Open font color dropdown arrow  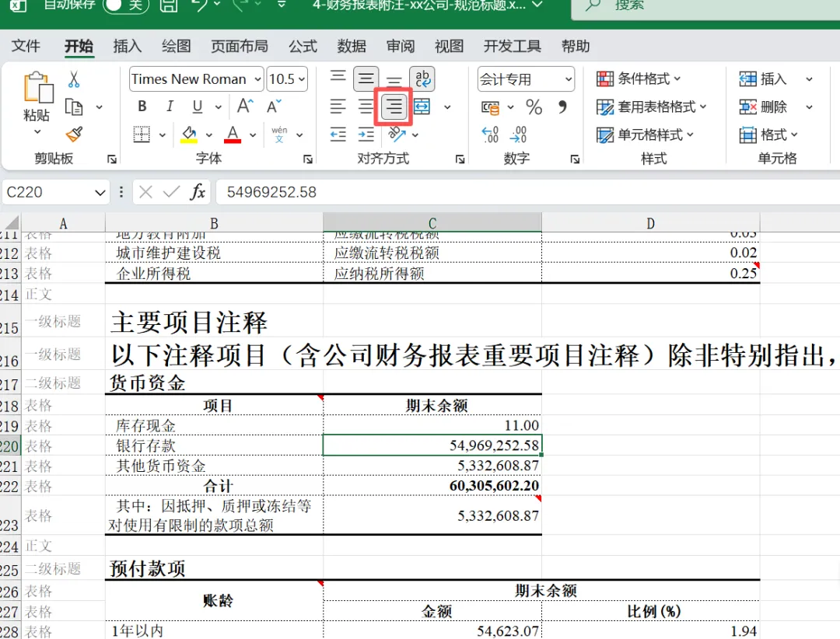point(253,135)
